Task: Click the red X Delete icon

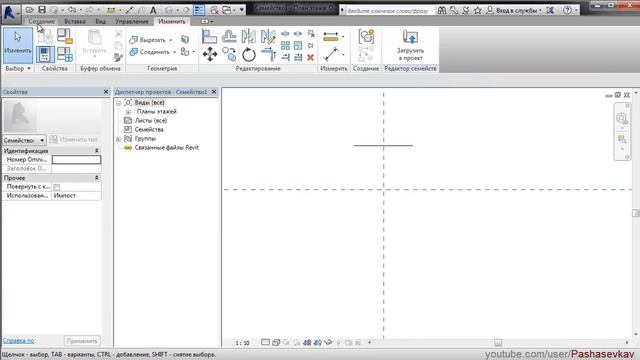Action: coord(310,57)
